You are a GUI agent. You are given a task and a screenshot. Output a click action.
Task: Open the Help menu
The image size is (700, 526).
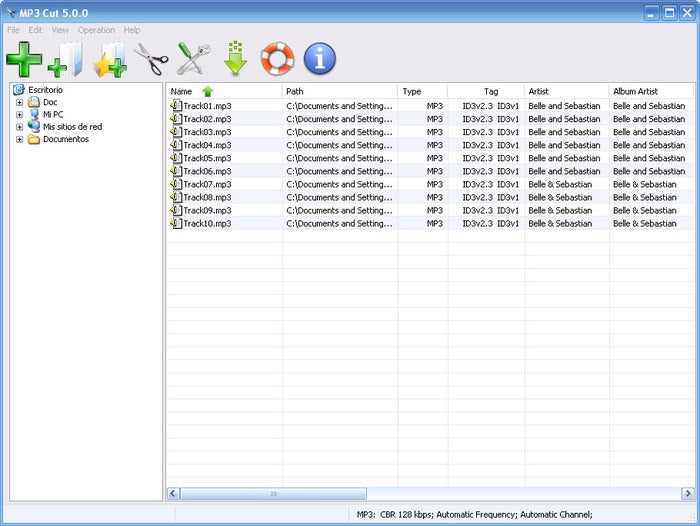(132, 30)
